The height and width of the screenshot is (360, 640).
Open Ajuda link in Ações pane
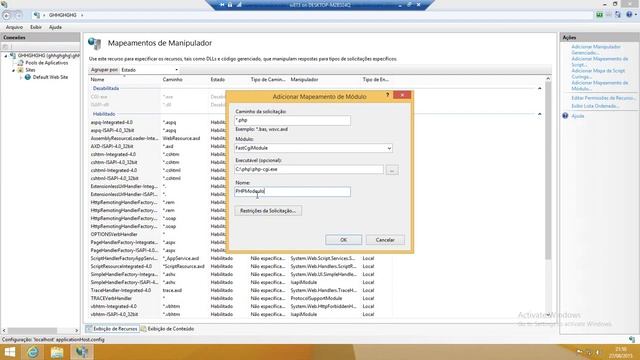(x=578, y=116)
